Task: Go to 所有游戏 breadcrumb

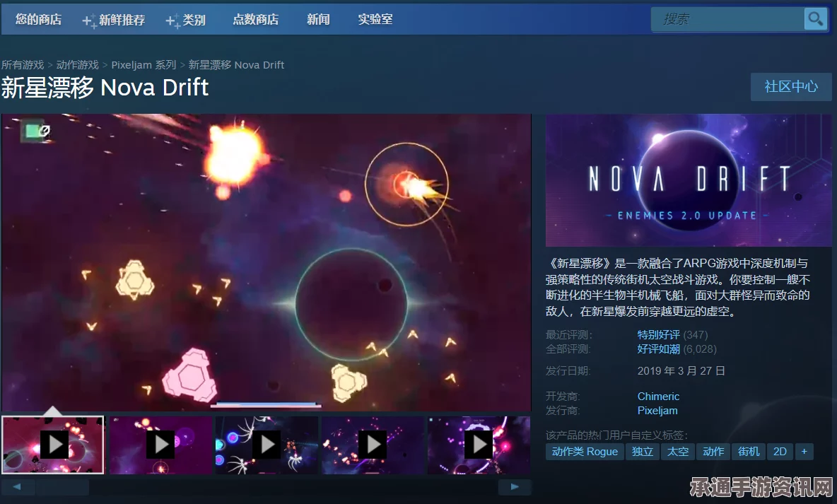Action: tap(23, 64)
